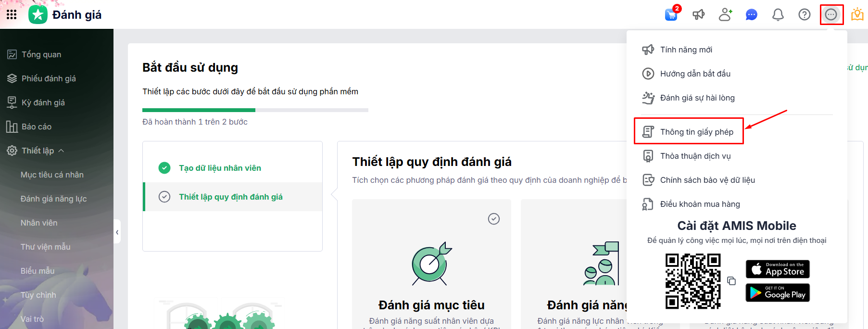Open Phiếu đánh giá in the sidebar
Viewport: 868px width, 329px height.
(49, 78)
